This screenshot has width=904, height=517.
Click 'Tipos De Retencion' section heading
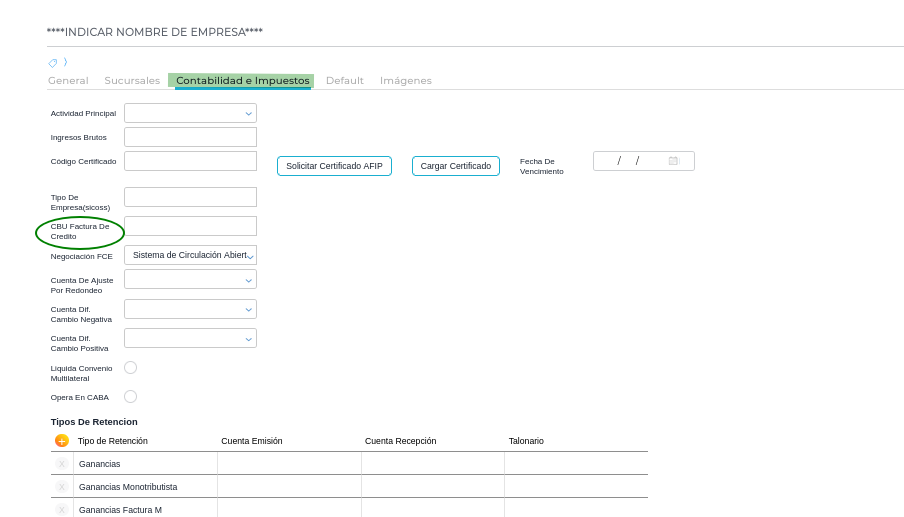pos(94,422)
